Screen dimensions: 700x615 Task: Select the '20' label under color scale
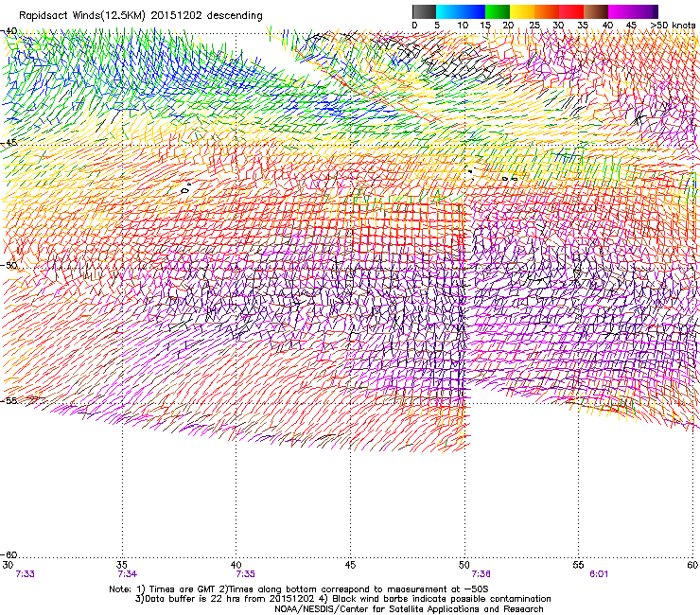point(509,26)
